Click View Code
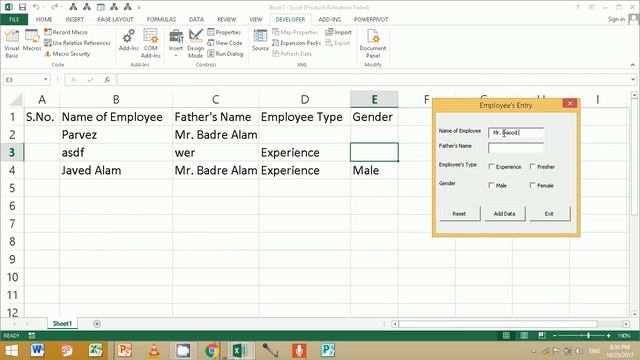 point(224,43)
